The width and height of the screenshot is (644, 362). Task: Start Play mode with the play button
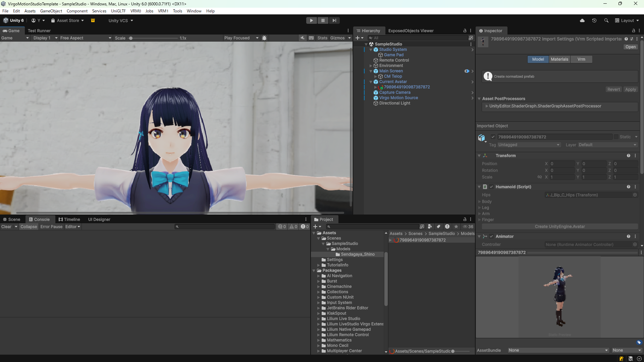pyautogui.click(x=311, y=20)
